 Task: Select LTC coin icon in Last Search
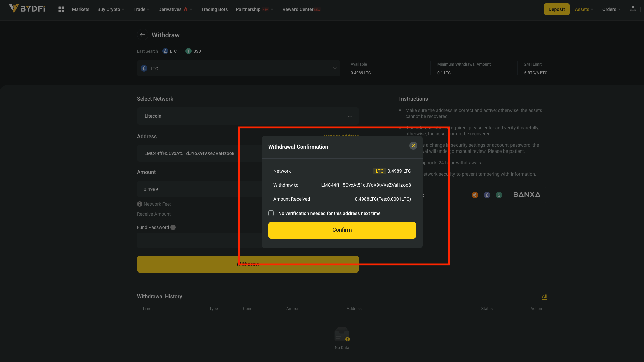pyautogui.click(x=165, y=51)
